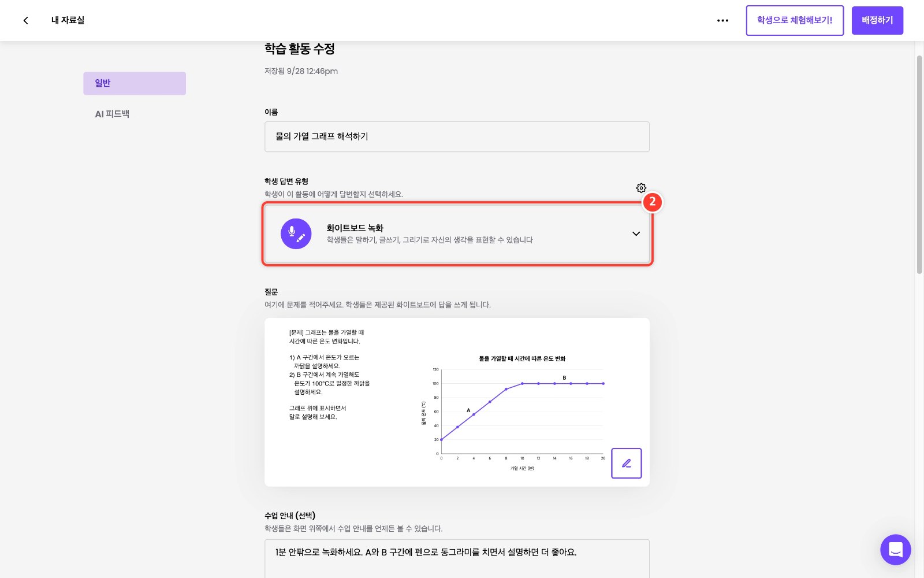Click the 학습 활동 수정 heading
Viewport: 924px width, 578px height.
coord(300,49)
